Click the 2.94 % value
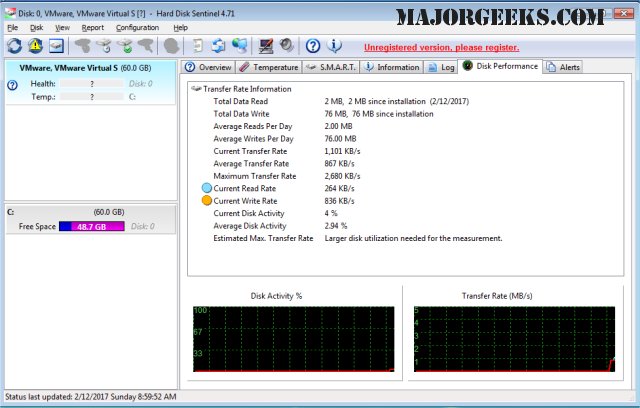This screenshot has width=640, height=408. [x=336, y=226]
